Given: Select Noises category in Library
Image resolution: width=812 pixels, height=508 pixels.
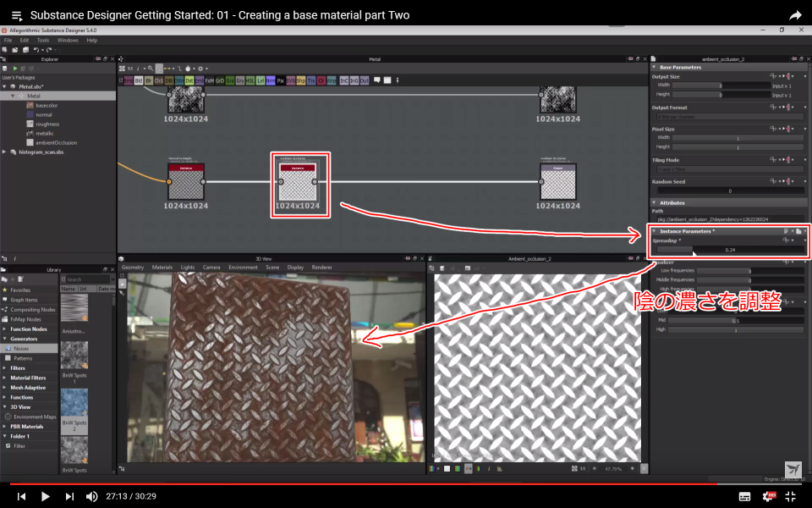Looking at the screenshot, I should tap(29, 348).
